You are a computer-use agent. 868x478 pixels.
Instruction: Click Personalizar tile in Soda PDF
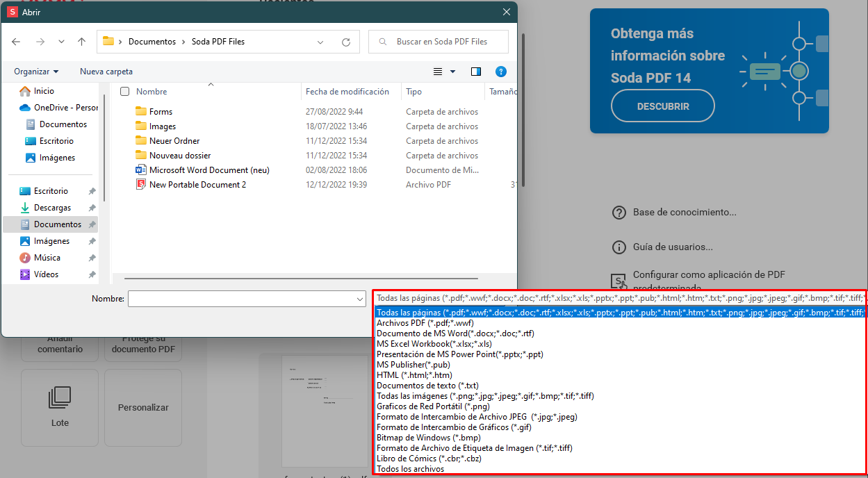143,408
